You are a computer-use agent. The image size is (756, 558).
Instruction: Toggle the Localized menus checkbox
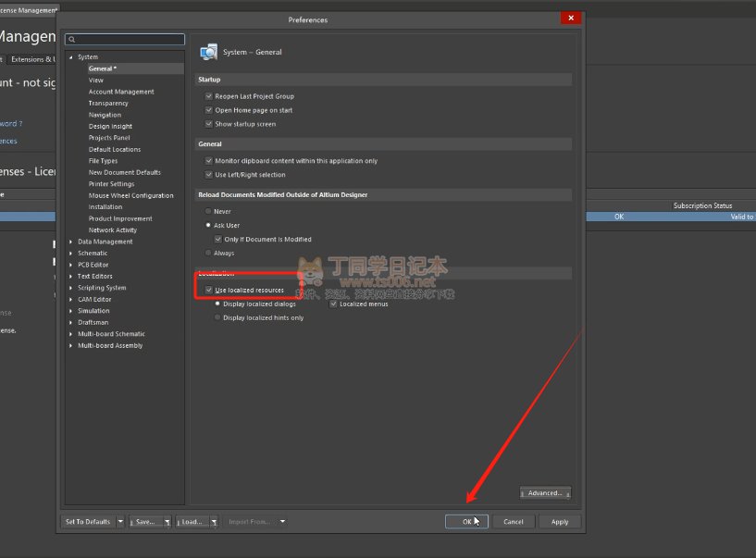(x=334, y=304)
